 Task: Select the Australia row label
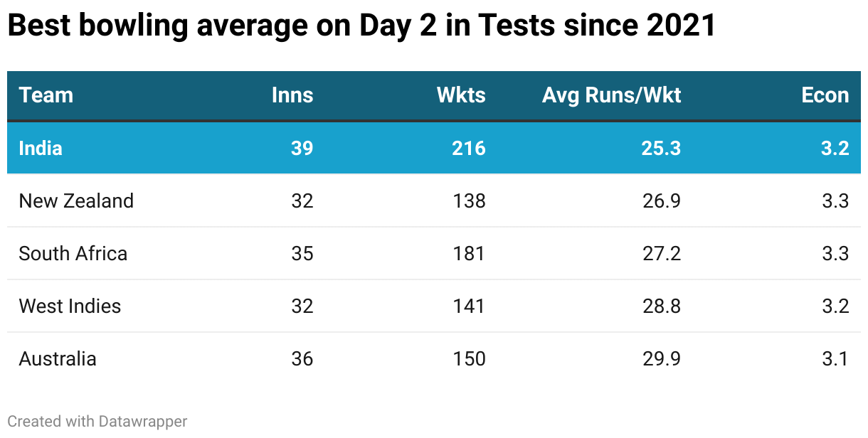click(58, 358)
